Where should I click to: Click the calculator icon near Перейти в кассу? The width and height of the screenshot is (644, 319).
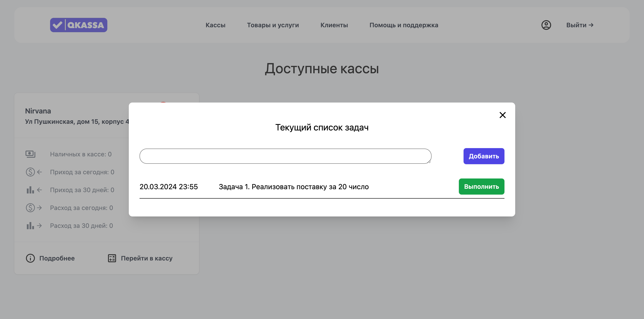coord(112,258)
